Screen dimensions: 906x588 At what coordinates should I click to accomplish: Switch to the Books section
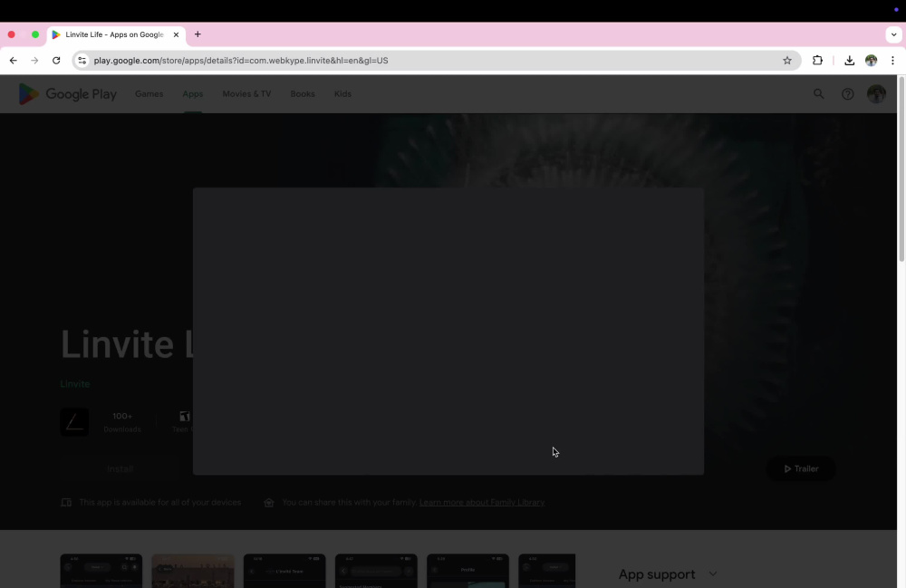303,93
